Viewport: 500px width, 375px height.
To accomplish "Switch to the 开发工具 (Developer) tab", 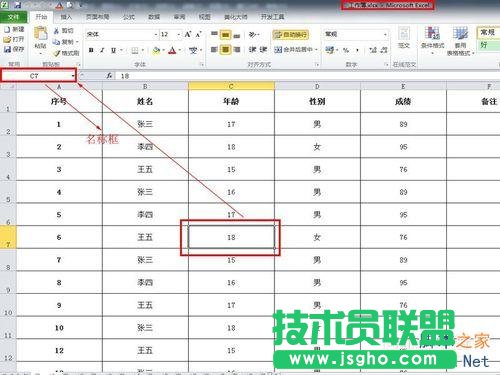I will 272,17.
